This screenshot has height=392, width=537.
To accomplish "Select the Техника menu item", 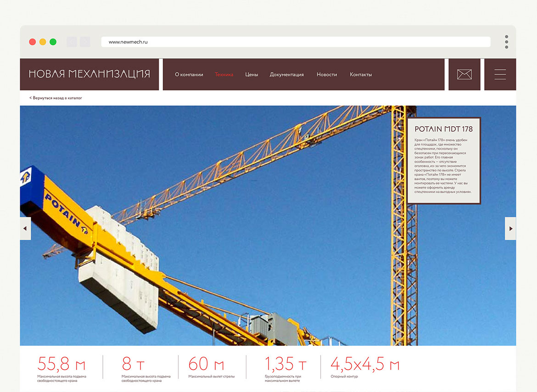I will (x=224, y=74).
